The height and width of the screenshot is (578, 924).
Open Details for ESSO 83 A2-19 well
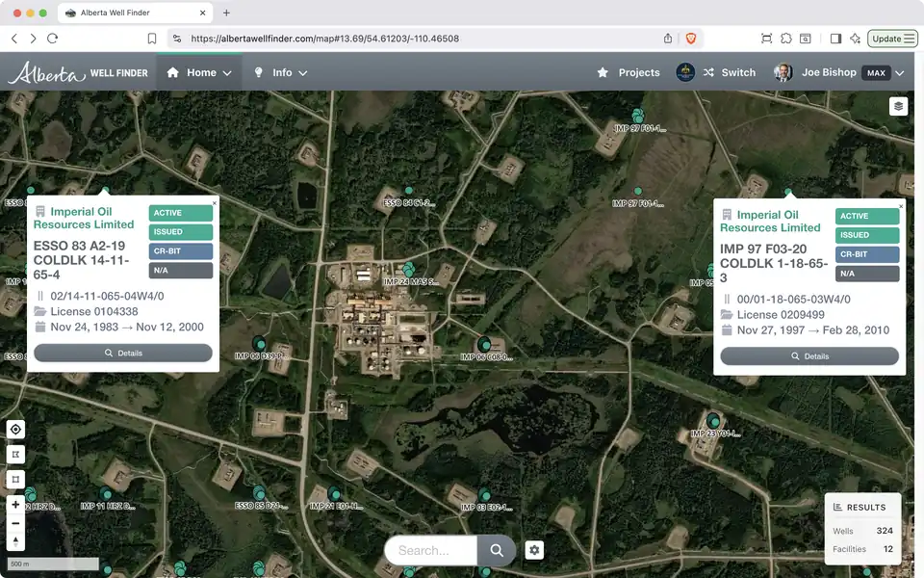(123, 353)
